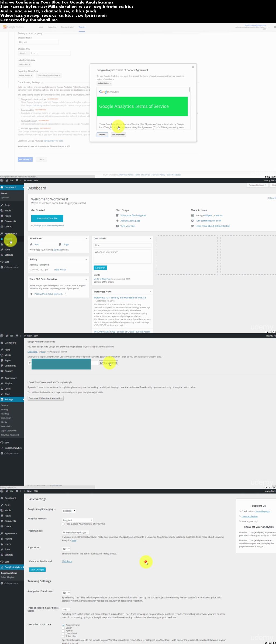Collapse the Quick Draft widget with its arrow

(x=150, y=238)
